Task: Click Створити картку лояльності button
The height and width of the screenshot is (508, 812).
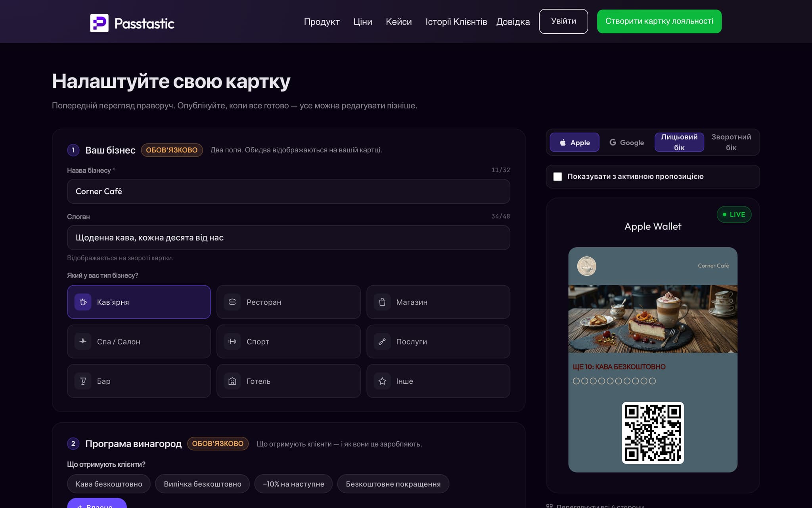Action: (x=659, y=21)
